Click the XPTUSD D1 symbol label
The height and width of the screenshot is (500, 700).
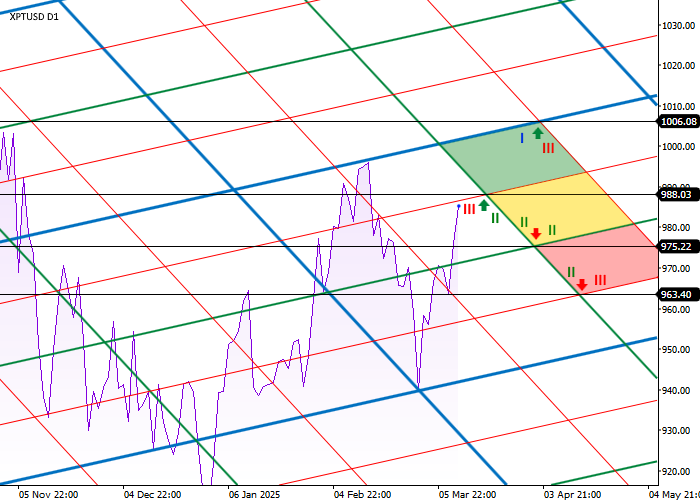(x=34, y=17)
